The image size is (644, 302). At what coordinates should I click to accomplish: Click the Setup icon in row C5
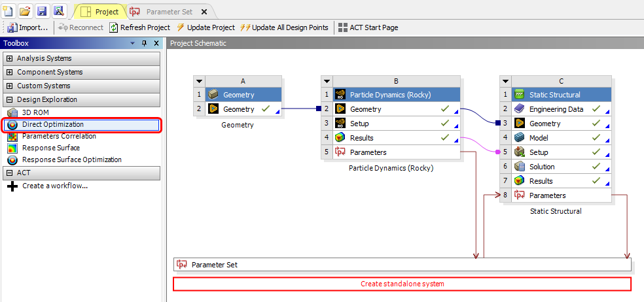(x=520, y=152)
